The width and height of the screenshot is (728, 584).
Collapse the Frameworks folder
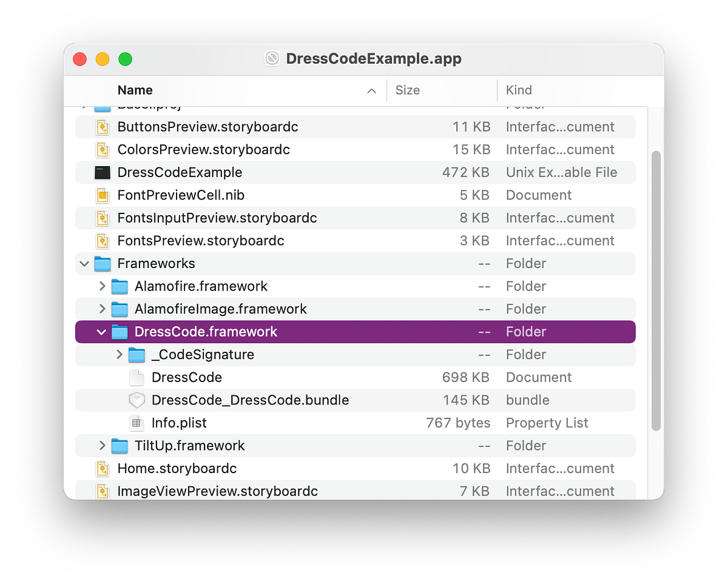[x=84, y=263]
